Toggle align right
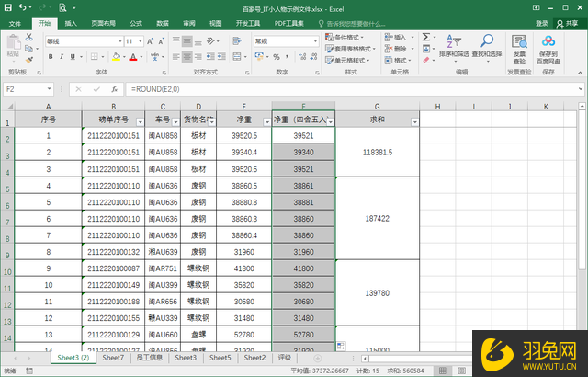The width and height of the screenshot is (588, 377). [x=198, y=57]
